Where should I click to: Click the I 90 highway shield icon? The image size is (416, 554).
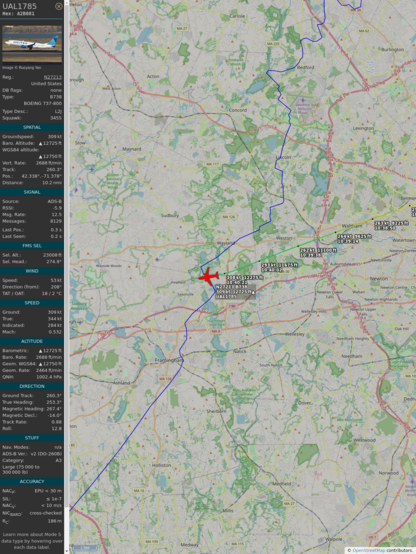[x=232, y=306]
